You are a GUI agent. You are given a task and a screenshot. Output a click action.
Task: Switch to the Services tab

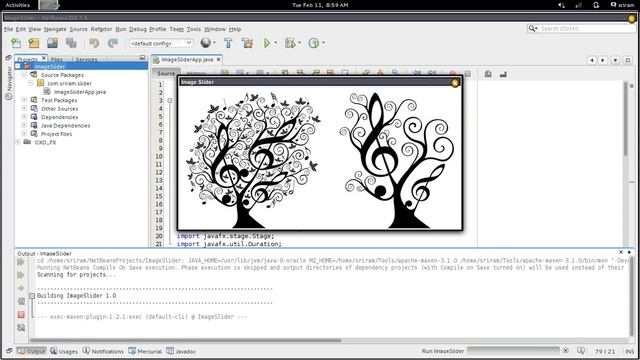click(86, 60)
